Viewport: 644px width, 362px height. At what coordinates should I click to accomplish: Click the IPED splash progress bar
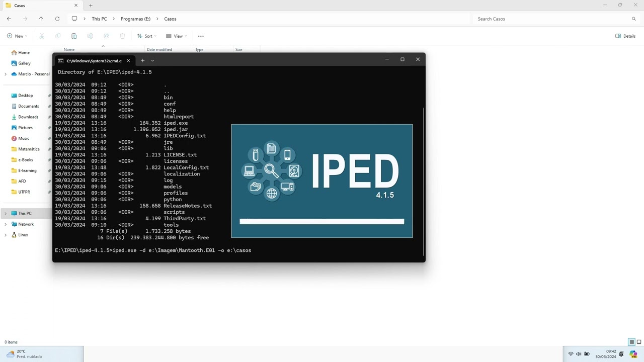(x=322, y=222)
